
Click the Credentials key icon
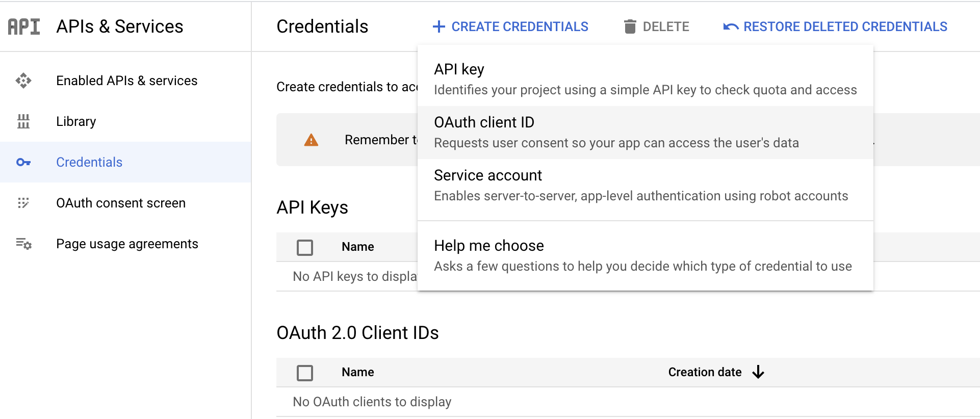23,162
